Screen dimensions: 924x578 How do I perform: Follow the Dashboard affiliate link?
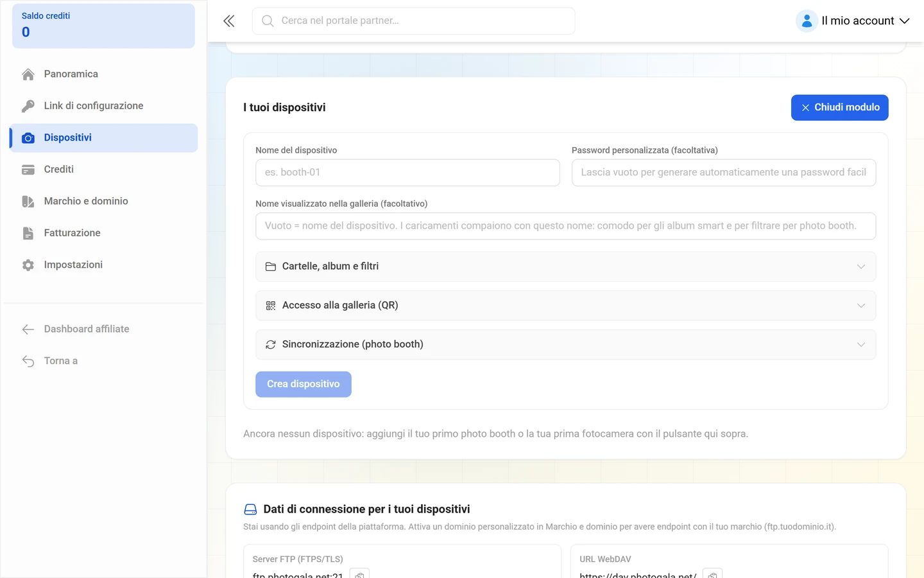click(103, 329)
